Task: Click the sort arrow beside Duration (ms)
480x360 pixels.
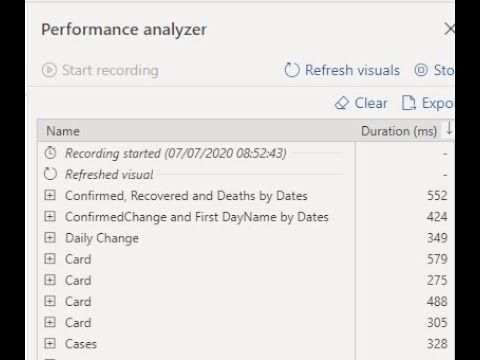Action: [449, 129]
